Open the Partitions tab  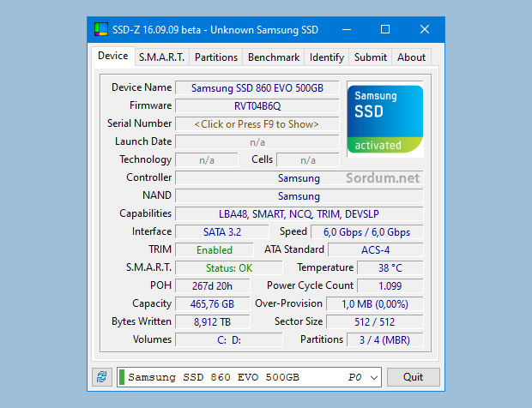[216, 57]
